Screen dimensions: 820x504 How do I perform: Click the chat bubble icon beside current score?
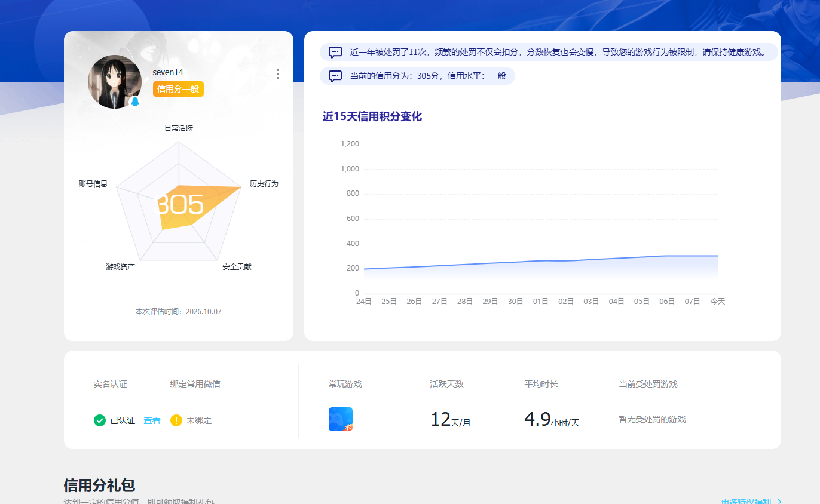coord(335,76)
